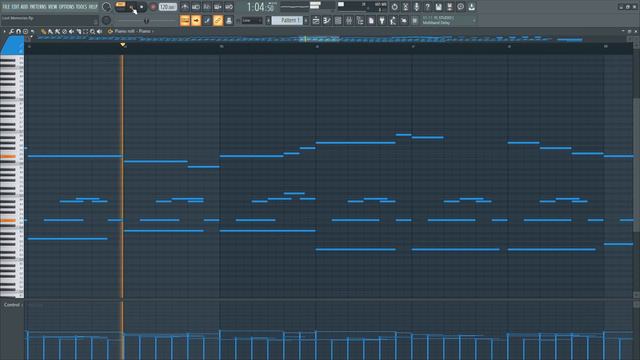Click the master volume knob
The image size is (640, 360).
coord(107,7)
